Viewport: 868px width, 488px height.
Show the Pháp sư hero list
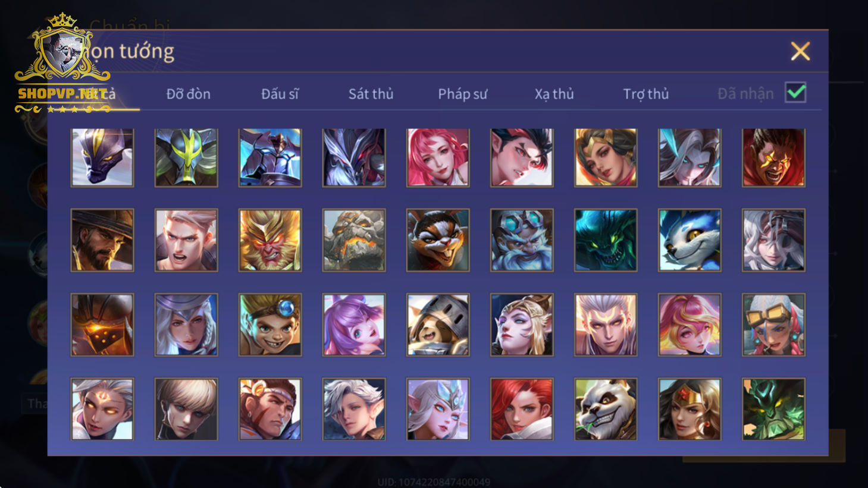pyautogui.click(x=462, y=94)
